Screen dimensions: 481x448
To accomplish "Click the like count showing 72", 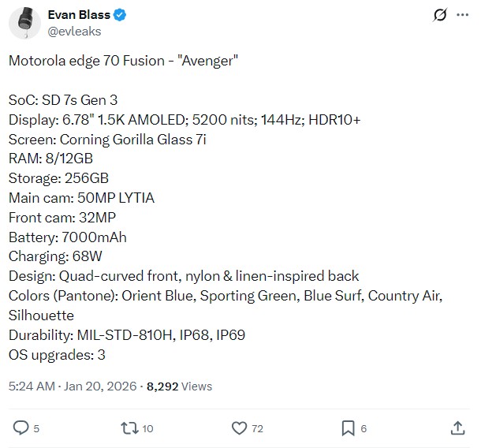I will [x=258, y=428].
